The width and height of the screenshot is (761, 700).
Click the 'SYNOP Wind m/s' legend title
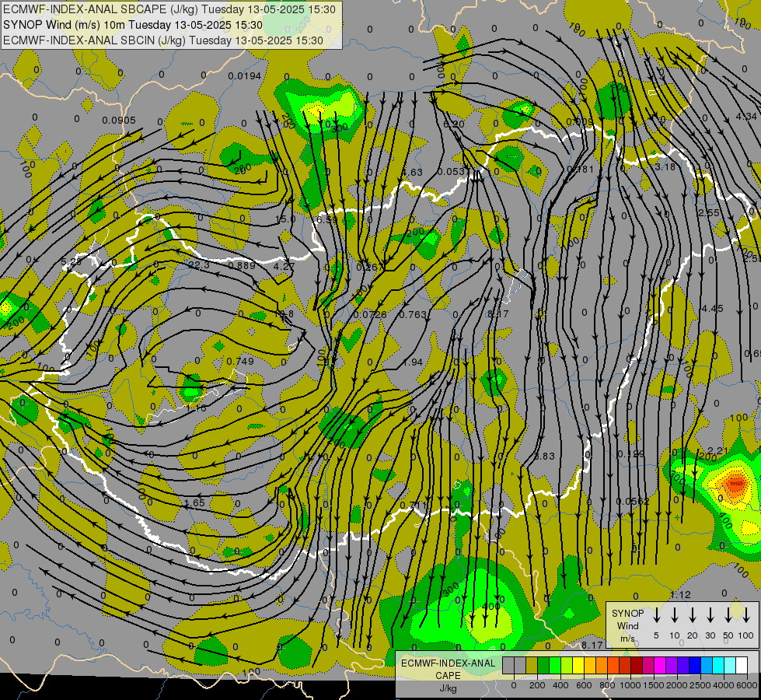coord(627,625)
